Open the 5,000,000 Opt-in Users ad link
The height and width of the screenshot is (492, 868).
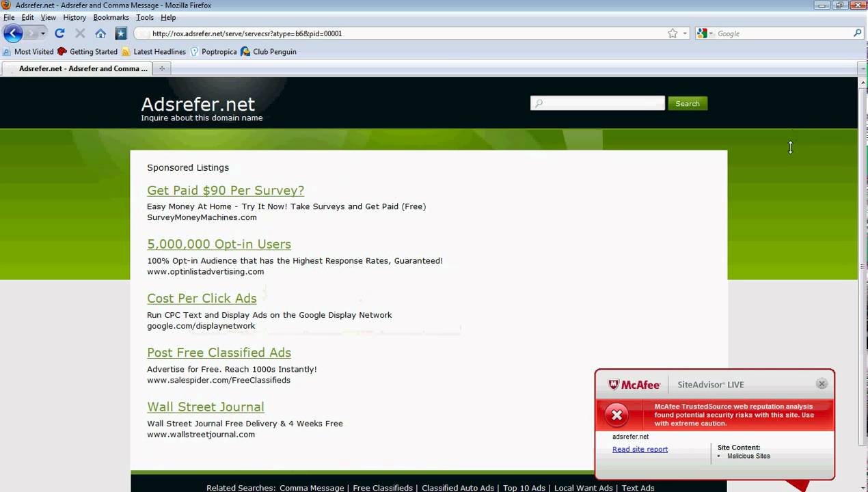pos(219,245)
